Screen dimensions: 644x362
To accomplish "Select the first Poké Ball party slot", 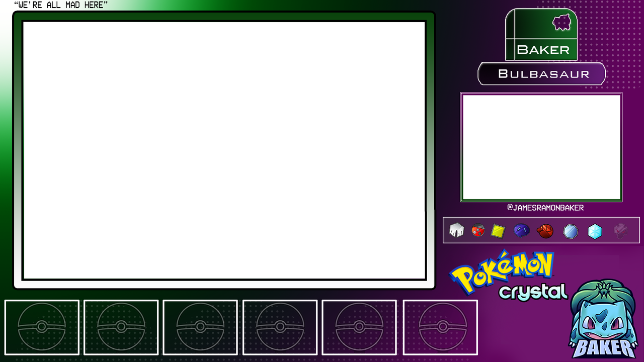I will 42,327.
